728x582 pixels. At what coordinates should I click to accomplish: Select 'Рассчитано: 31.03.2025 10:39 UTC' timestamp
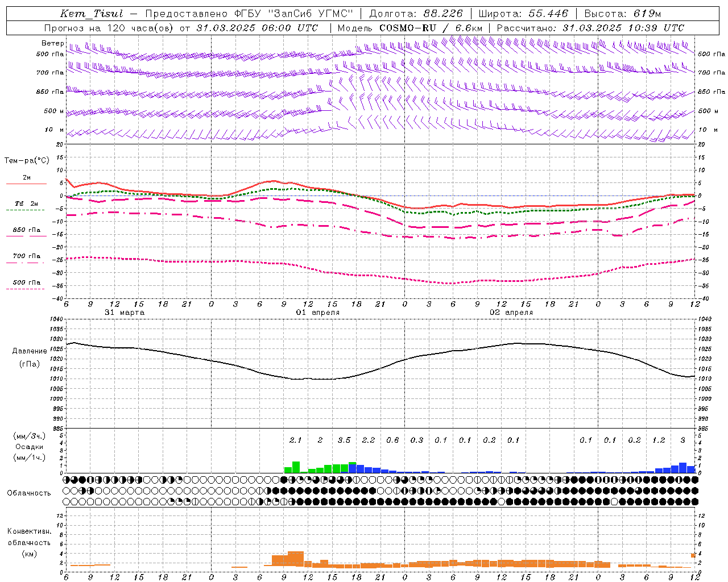point(590,28)
